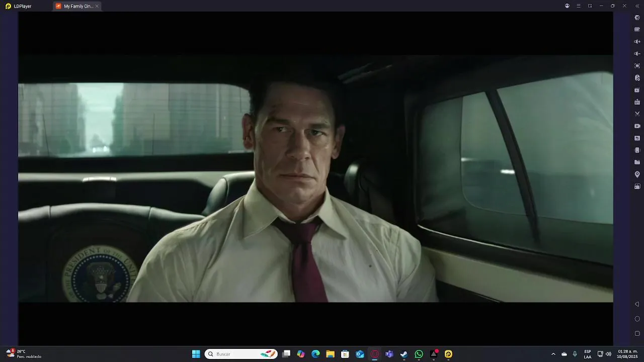Image resolution: width=644 pixels, height=362 pixels.
Task: Open Microsoft Edge from the taskbar
Action: (x=315, y=354)
